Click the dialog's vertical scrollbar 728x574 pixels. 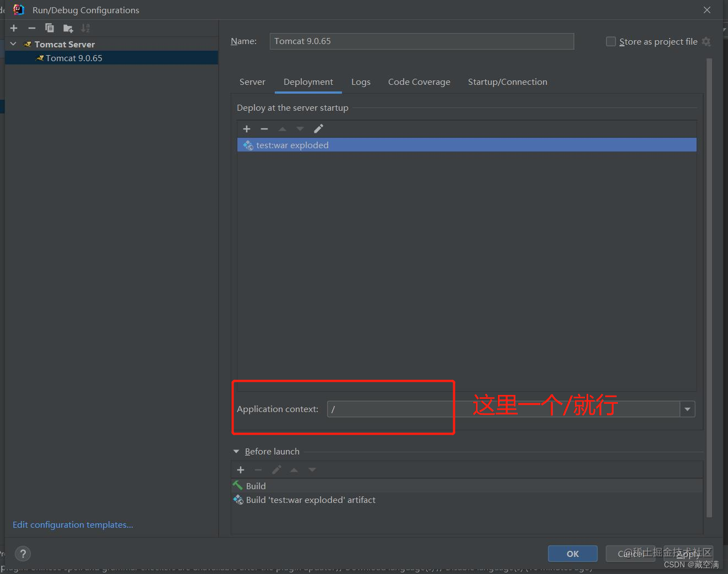709,288
